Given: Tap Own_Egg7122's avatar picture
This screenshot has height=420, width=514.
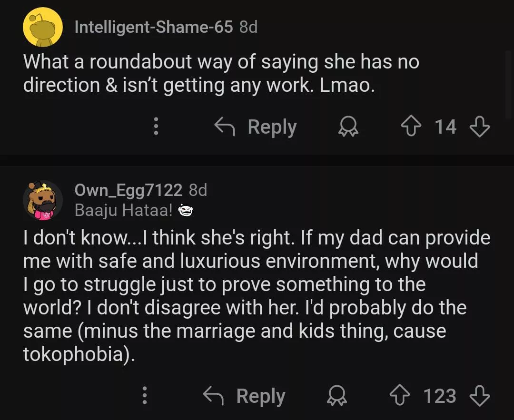Looking at the screenshot, I should pyautogui.click(x=43, y=200).
